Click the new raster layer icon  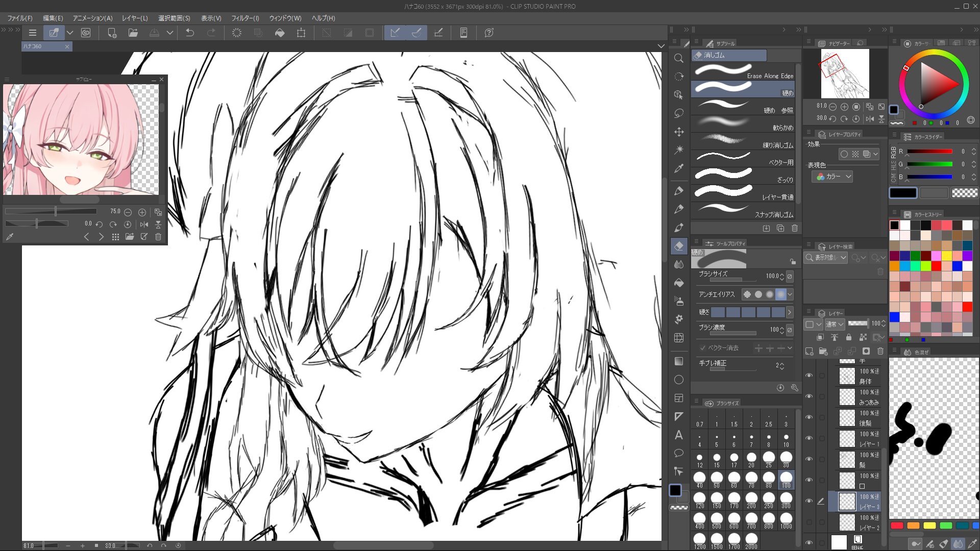tap(810, 351)
